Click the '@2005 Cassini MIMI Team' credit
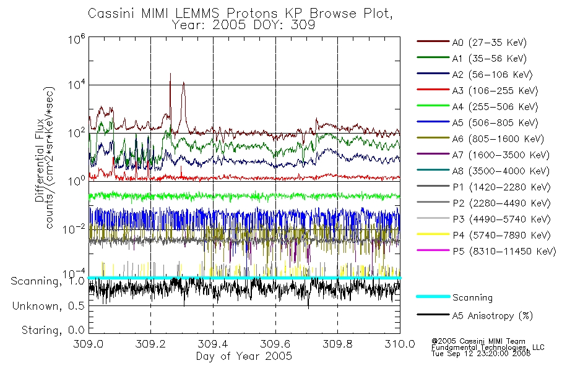This screenshot has width=588, height=371. [x=478, y=341]
